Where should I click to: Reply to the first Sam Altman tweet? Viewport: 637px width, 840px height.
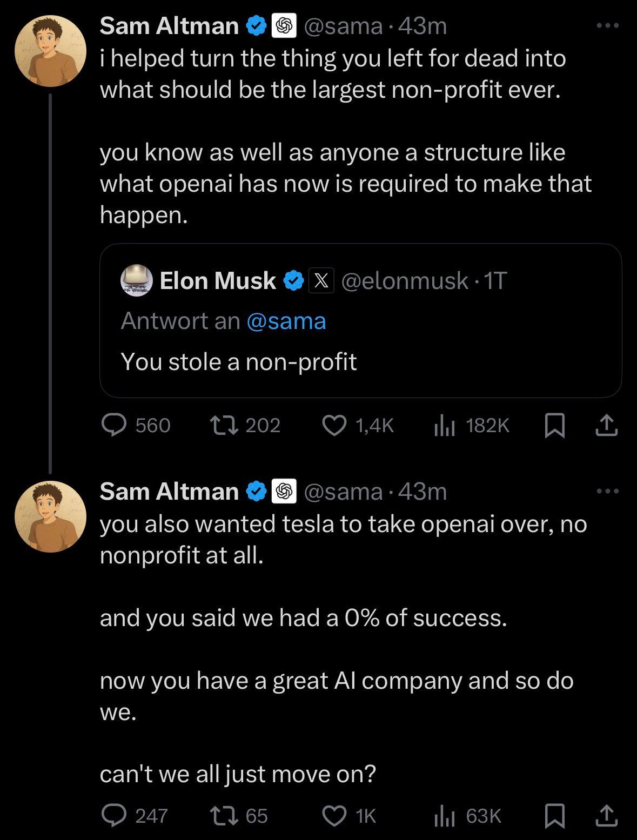coord(114,426)
